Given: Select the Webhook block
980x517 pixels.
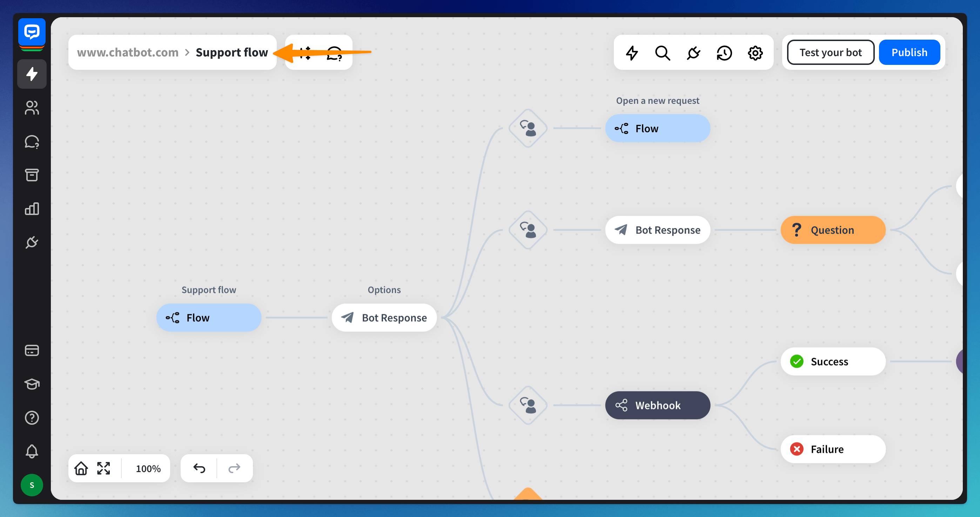Looking at the screenshot, I should pos(657,405).
